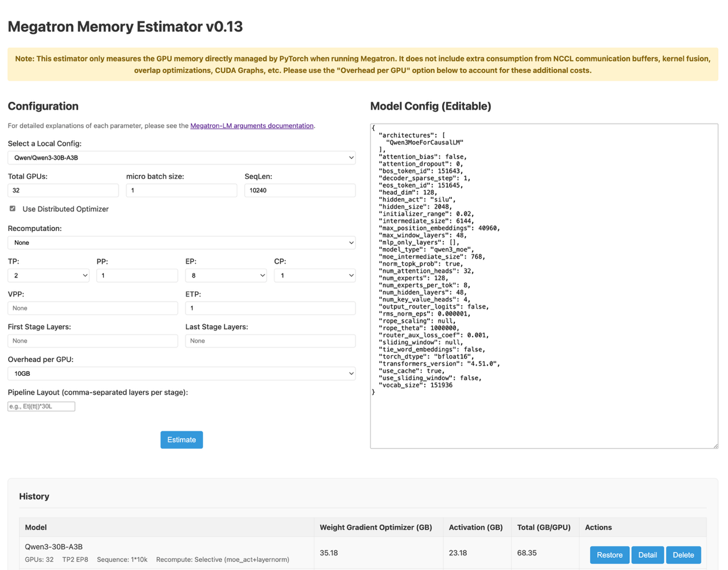Click the Model Config (Editable) heading
This screenshot has height=570, width=728.
pos(431,106)
